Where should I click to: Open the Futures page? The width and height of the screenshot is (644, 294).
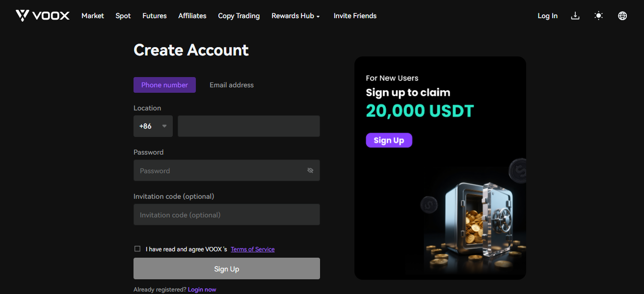(x=155, y=16)
